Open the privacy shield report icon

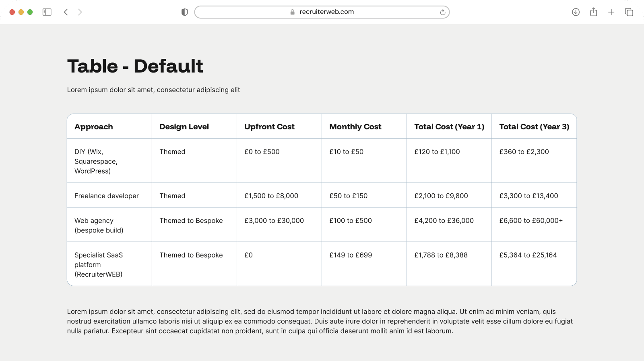185,12
